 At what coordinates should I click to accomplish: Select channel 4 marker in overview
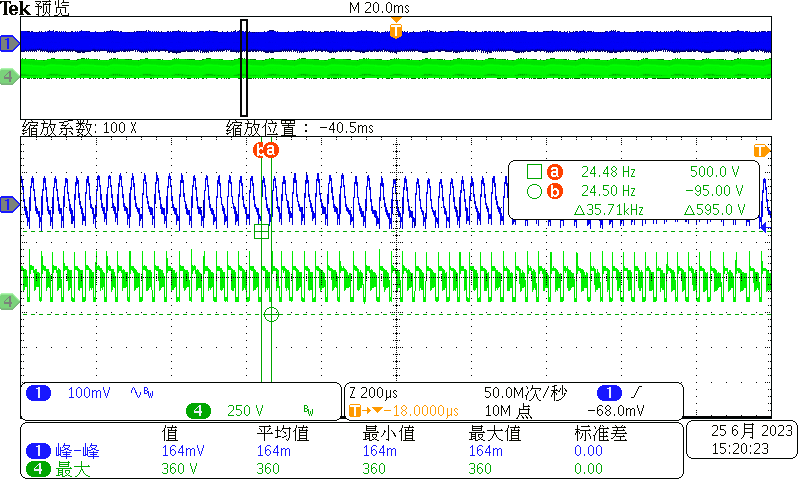pos(9,77)
